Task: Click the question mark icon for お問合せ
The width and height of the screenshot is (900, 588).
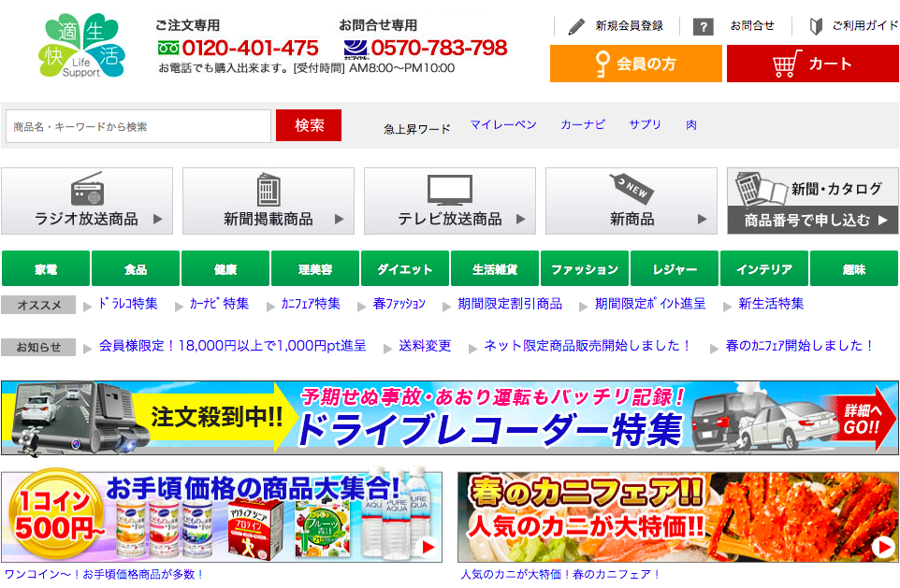Action: coord(704,26)
